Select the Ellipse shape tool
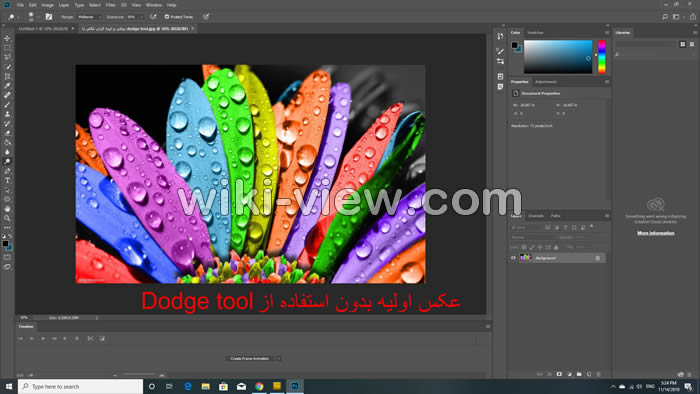This screenshot has height=394, width=700. pyautogui.click(x=7, y=199)
